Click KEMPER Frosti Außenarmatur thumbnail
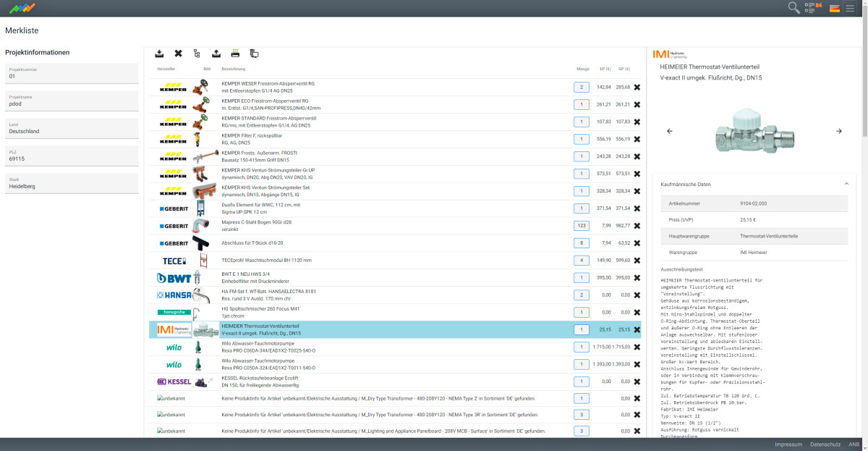The image size is (868, 451). click(205, 156)
